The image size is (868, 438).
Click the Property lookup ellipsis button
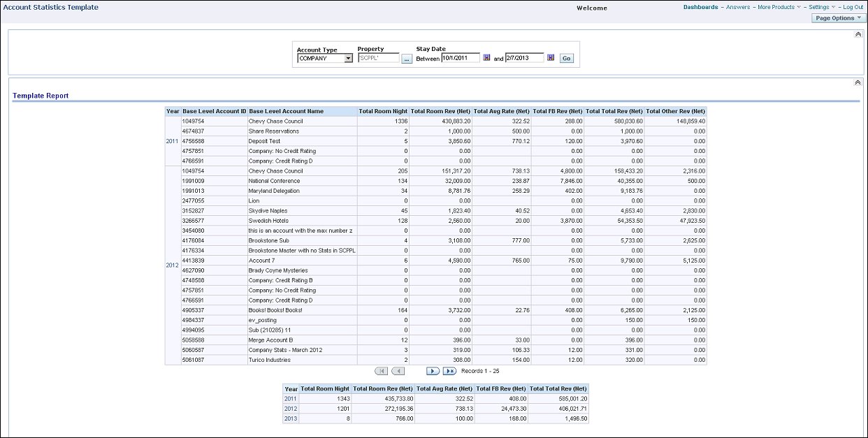point(407,57)
